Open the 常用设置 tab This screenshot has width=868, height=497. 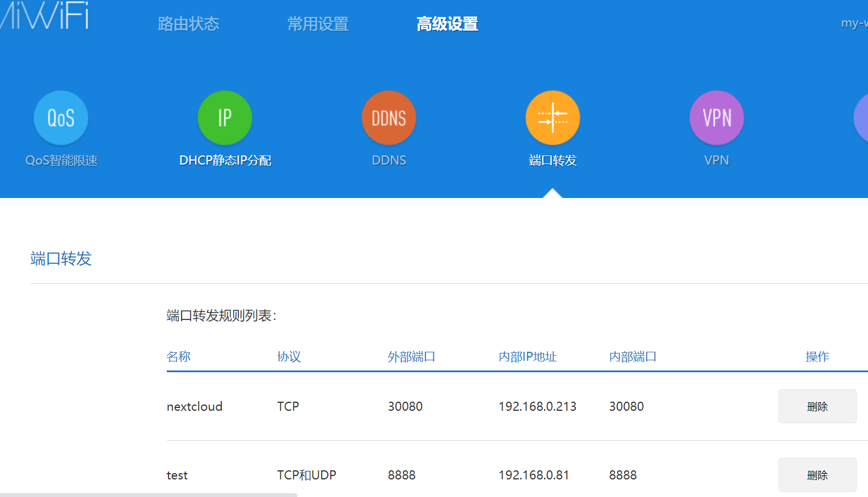(x=317, y=24)
